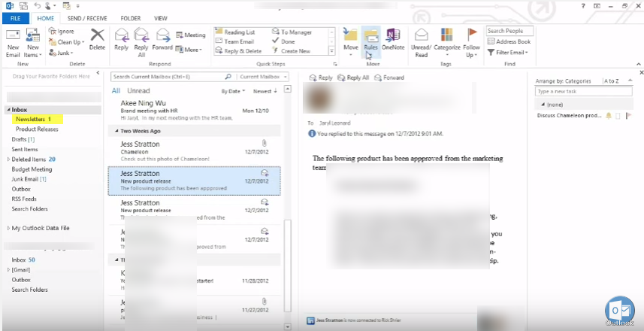Open the More respond options

pos(189,50)
